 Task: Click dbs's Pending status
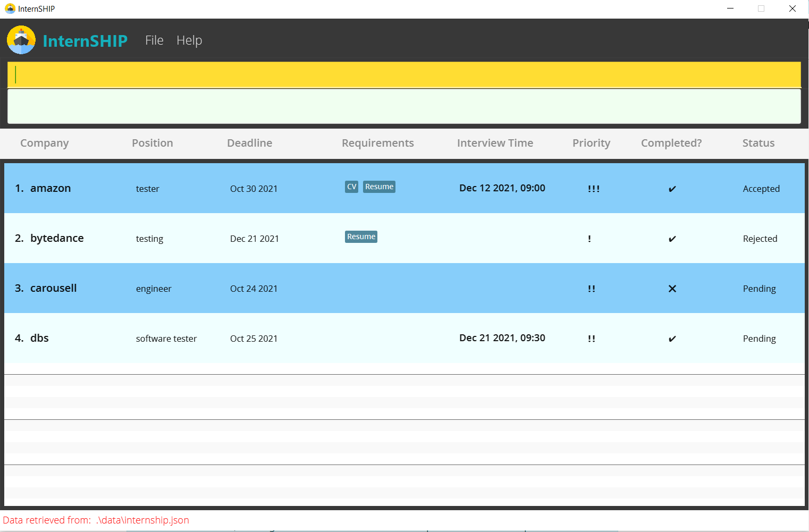759,339
